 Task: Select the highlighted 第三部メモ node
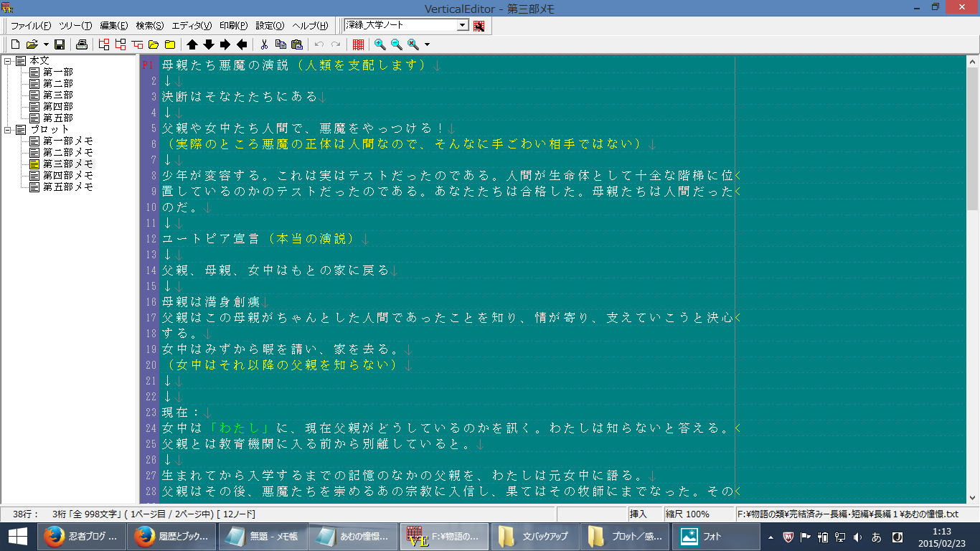[x=67, y=164]
